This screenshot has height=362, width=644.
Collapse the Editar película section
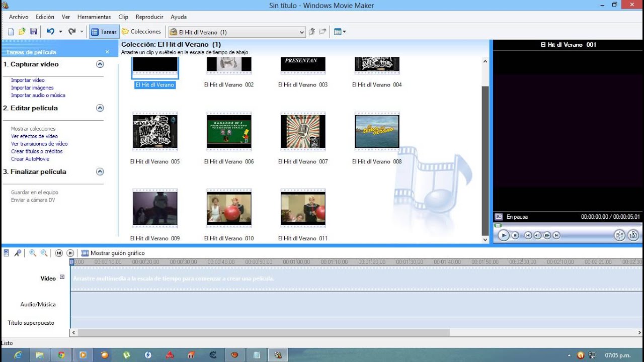(x=100, y=108)
